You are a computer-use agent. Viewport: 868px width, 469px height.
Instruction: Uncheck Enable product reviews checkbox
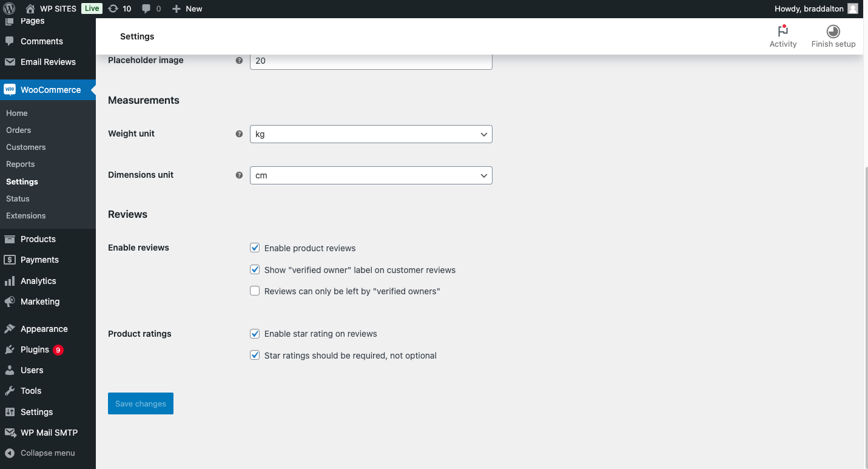click(x=255, y=248)
